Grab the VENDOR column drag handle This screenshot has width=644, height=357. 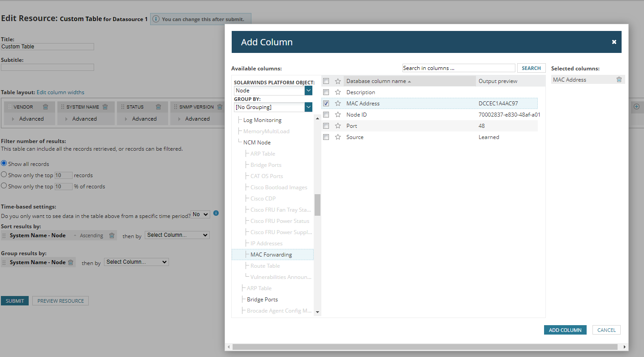coord(10,107)
